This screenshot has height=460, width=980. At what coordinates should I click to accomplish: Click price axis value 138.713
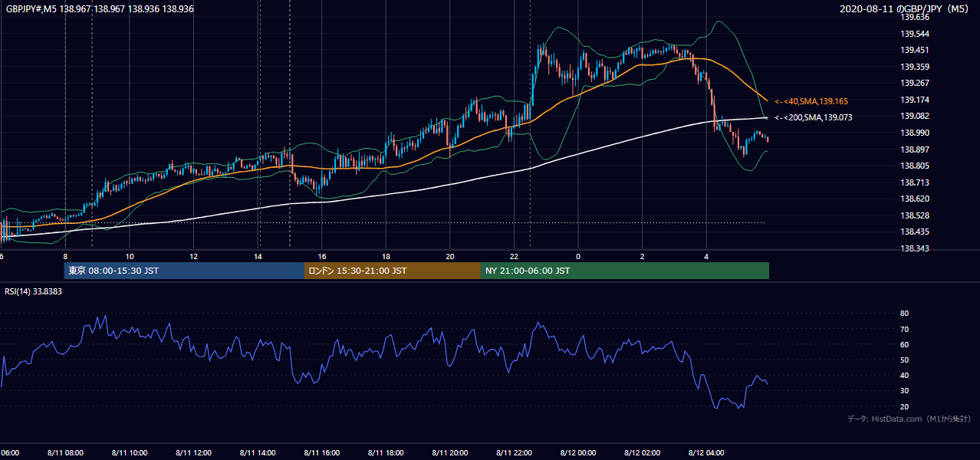point(915,182)
